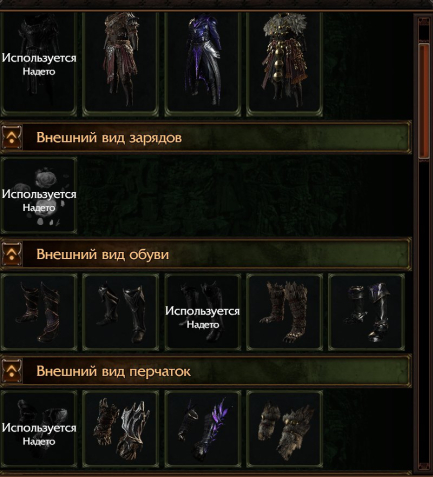This screenshot has height=477, width=433.
Task: Select the plain dark leather boots skin
Action: (121, 312)
